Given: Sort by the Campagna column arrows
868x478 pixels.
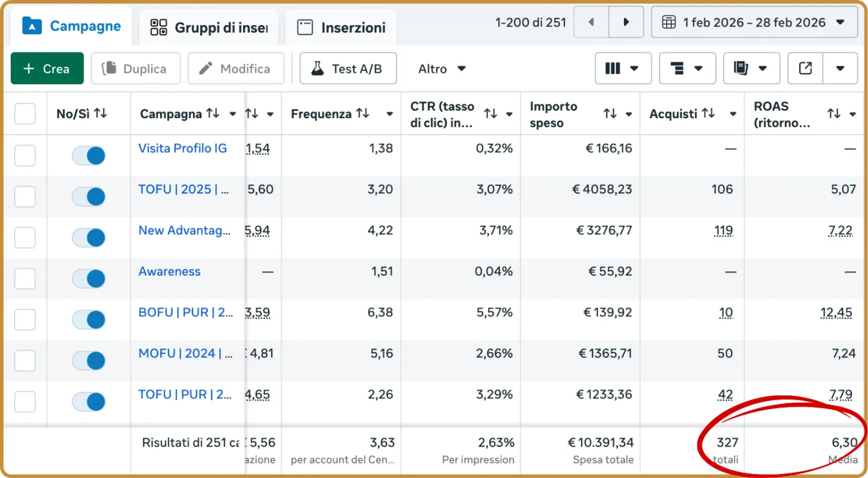Looking at the screenshot, I should pyautogui.click(x=213, y=113).
